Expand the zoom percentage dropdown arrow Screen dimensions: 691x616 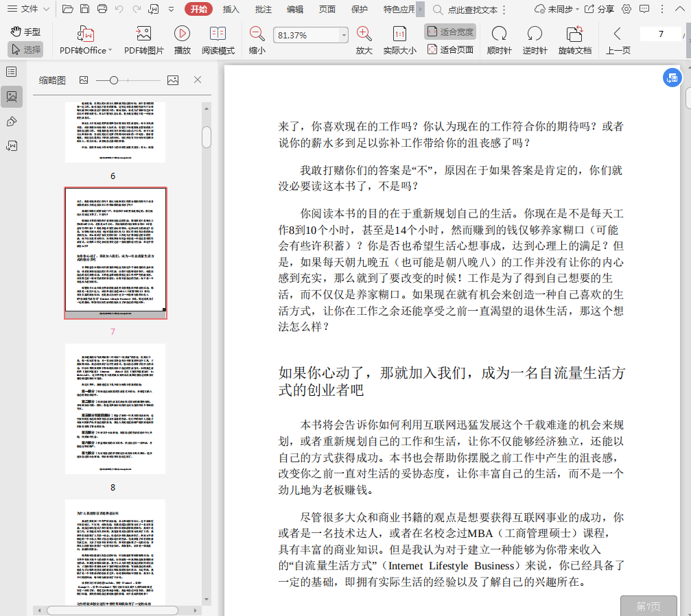click(344, 35)
